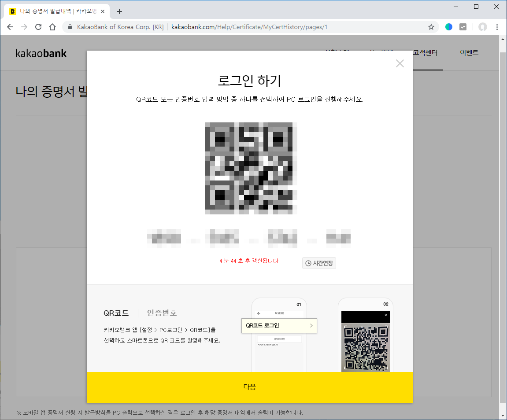507x420 pixels.
Task: Close the certificate history browser tab
Action: [103, 11]
